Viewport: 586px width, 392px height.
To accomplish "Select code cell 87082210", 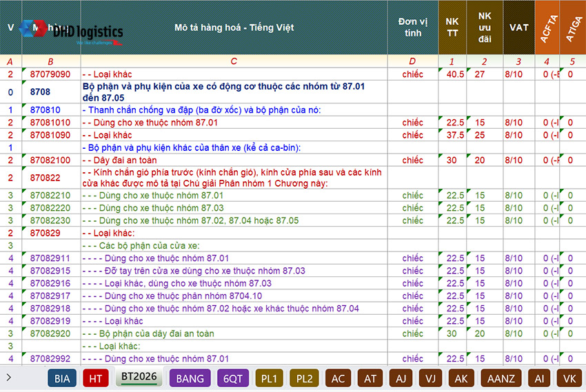I will pos(51,195).
